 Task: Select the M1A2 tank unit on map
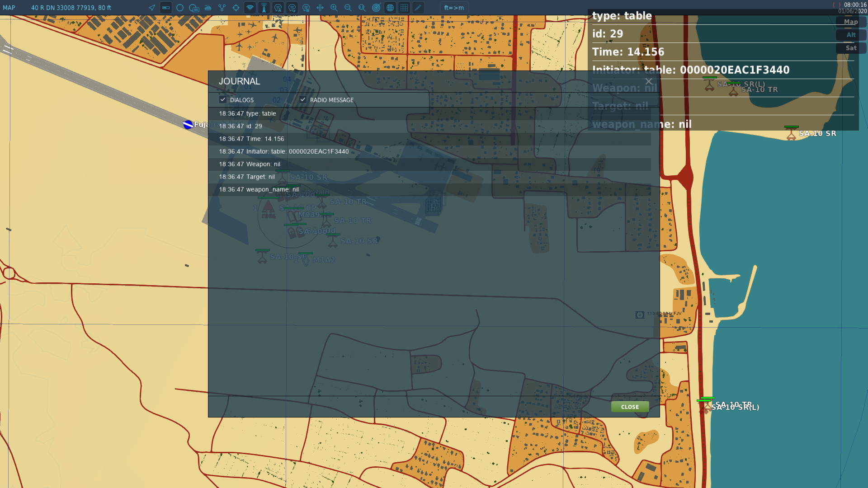tap(306, 260)
